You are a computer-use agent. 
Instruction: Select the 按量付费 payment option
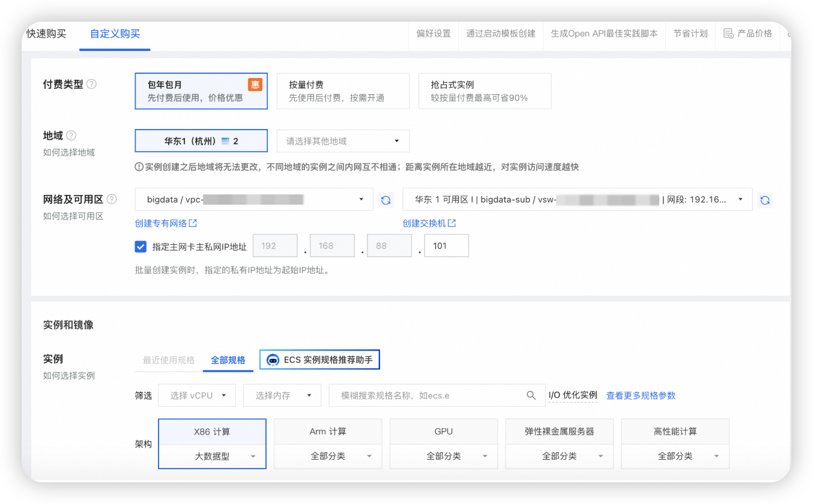343,91
